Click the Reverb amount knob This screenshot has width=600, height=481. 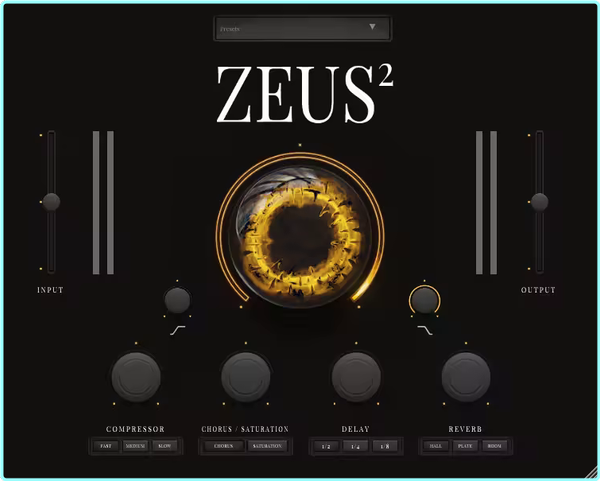click(x=466, y=377)
